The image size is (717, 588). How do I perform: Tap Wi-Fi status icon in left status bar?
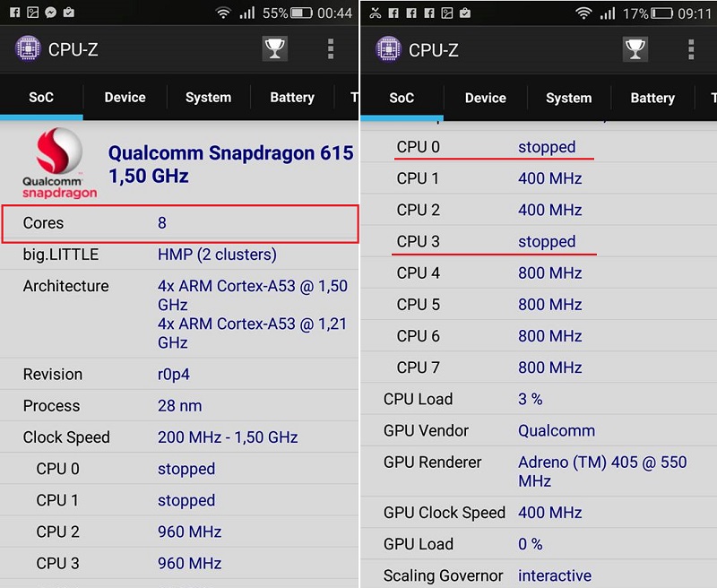[x=223, y=13]
